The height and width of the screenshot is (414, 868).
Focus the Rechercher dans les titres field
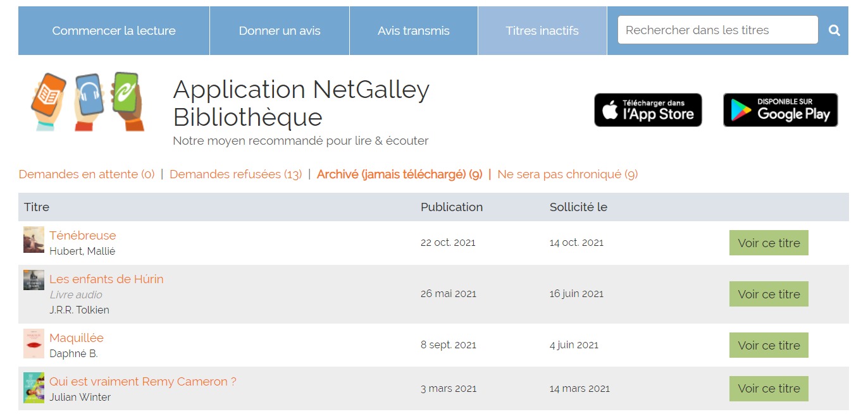pos(718,30)
